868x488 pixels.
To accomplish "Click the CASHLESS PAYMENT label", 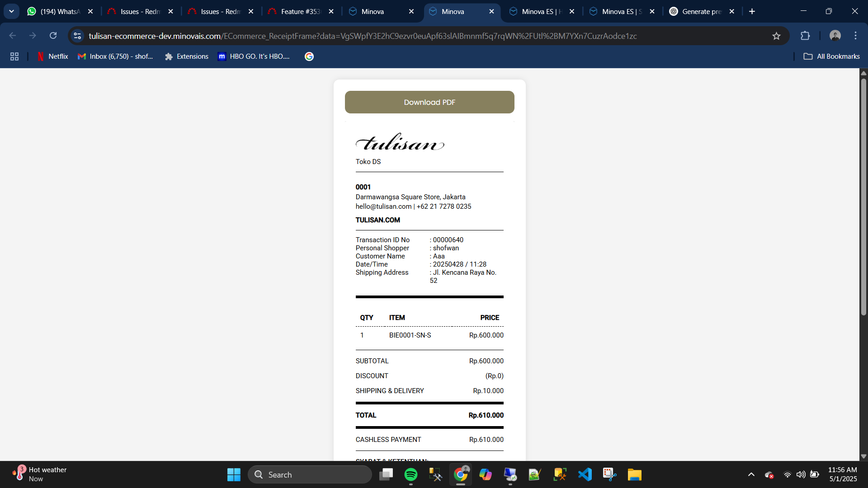I will 388,440.
